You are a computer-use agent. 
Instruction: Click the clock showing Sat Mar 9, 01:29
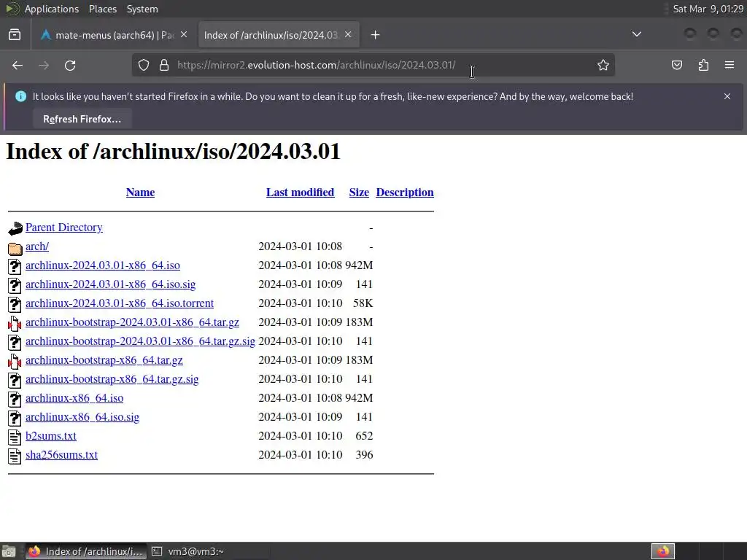pyautogui.click(x=708, y=9)
